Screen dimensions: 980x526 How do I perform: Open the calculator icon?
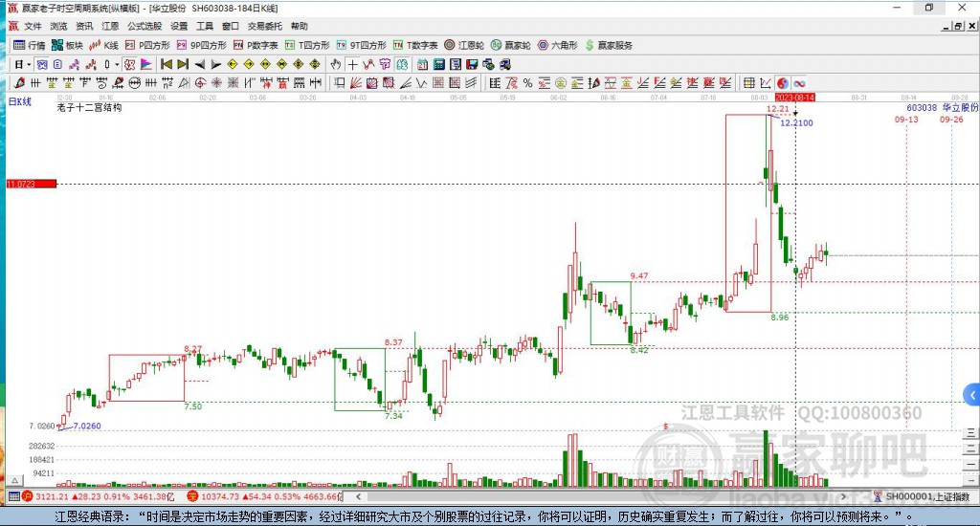[438, 64]
